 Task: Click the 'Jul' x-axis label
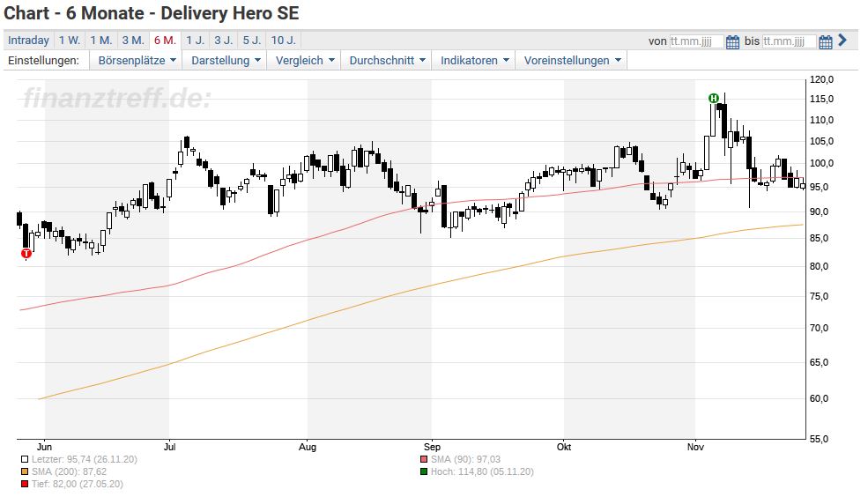tap(169, 447)
